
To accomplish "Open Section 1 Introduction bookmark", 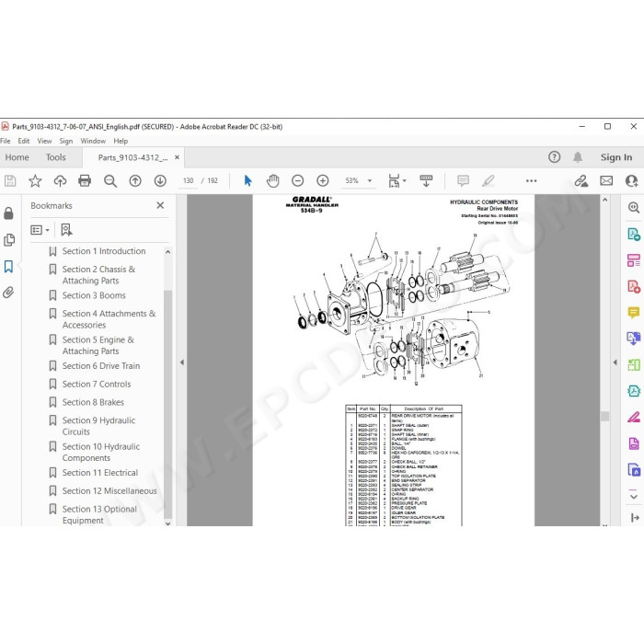I will coord(104,251).
